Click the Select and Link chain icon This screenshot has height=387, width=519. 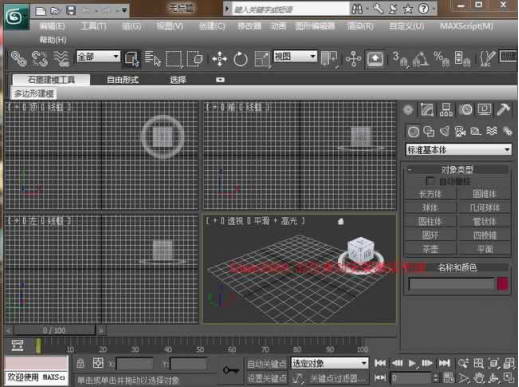click(18, 59)
